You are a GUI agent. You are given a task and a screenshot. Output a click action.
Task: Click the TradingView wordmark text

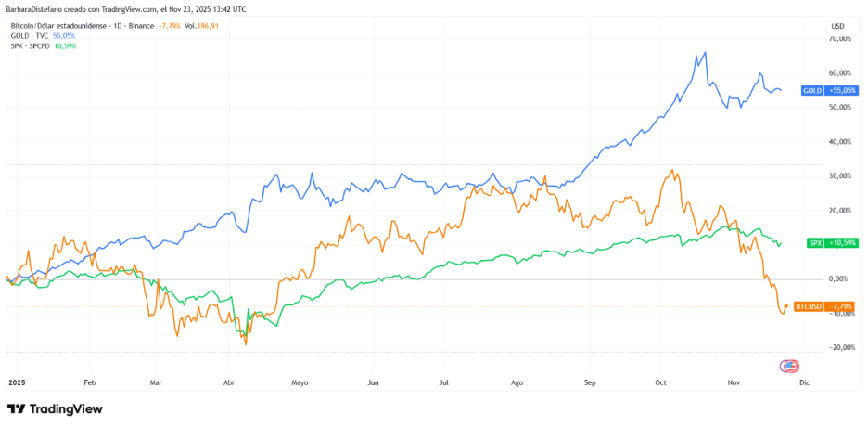click(66, 409)
